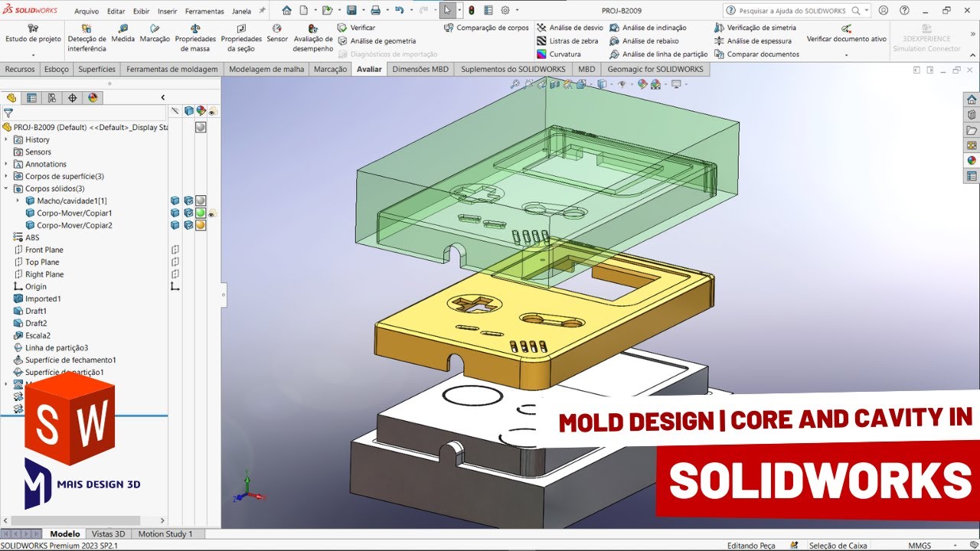Run Análise de rebaixo

644,41
